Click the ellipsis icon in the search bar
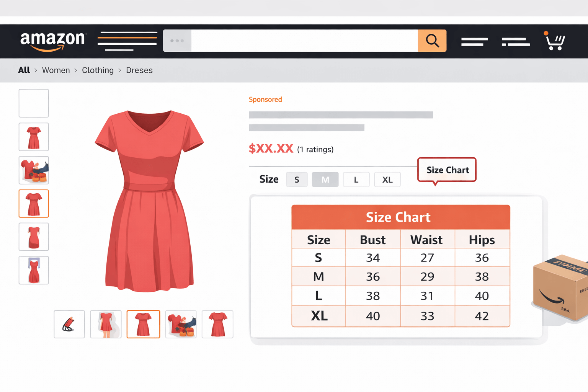The width and height of the screenshot is (588, 392). (x=177, y=41)
